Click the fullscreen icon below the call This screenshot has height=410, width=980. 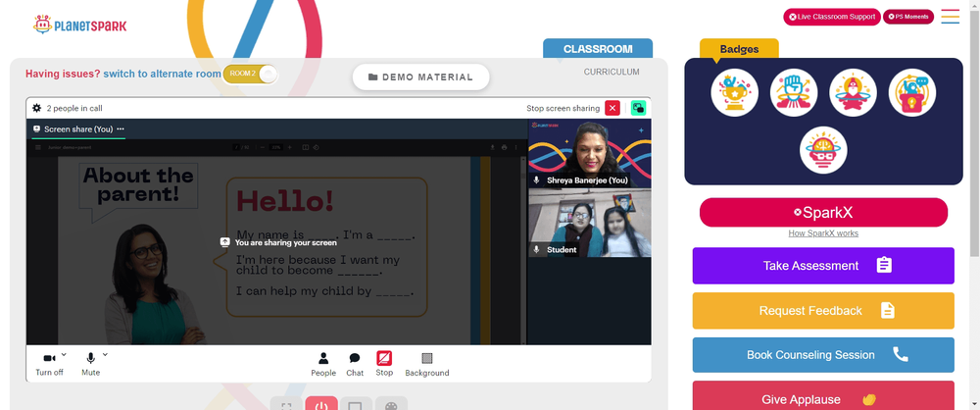(286, 404)
